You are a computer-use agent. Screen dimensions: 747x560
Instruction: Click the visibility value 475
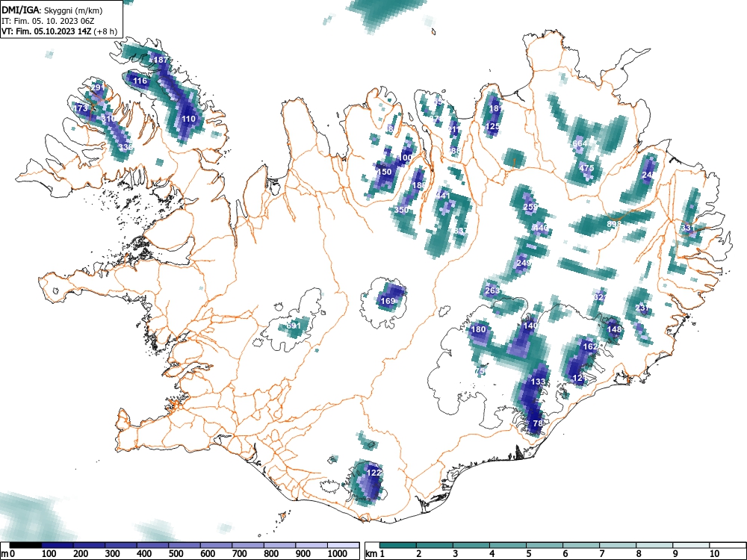587,168
